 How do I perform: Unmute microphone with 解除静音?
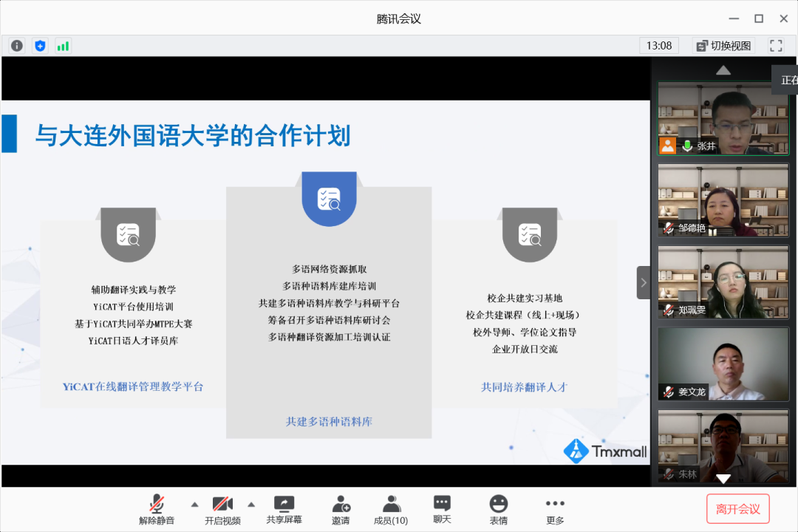[x=157, y=510]
